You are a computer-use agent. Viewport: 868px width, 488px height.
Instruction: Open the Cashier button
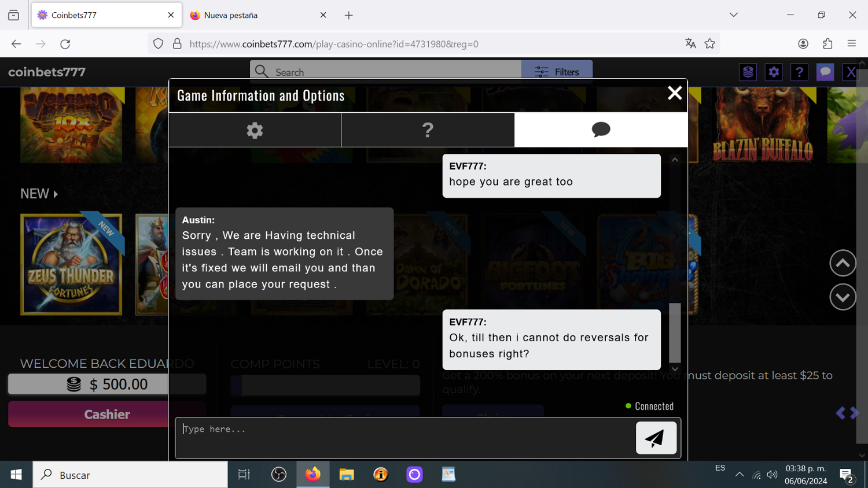107,414
